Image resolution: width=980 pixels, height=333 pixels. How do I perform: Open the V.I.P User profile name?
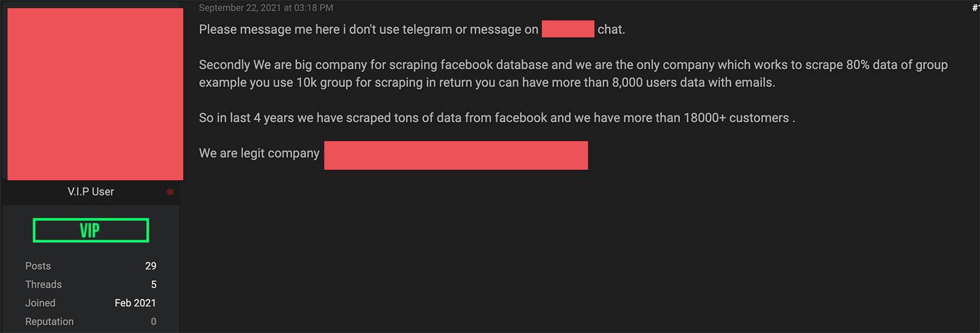[x=90, y=192]
